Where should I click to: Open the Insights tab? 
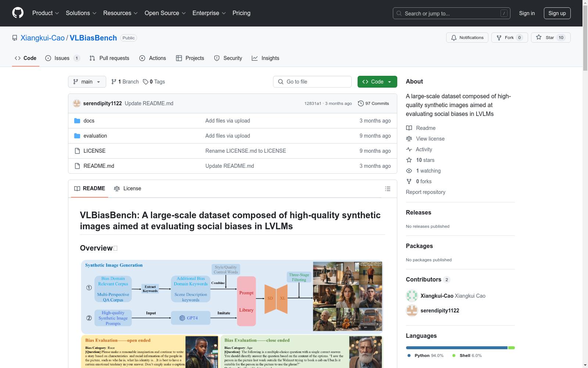(x=265, y=58)
